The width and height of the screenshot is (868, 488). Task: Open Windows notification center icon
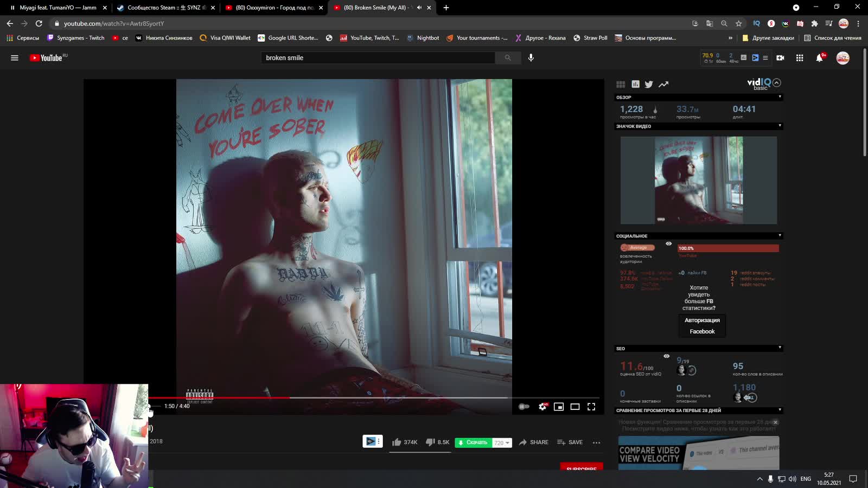pyautogui.click(x=853, y=479)
